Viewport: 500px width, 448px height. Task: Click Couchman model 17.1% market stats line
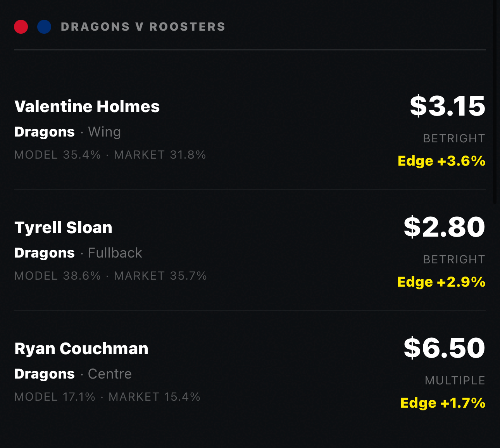pos(107,397)
